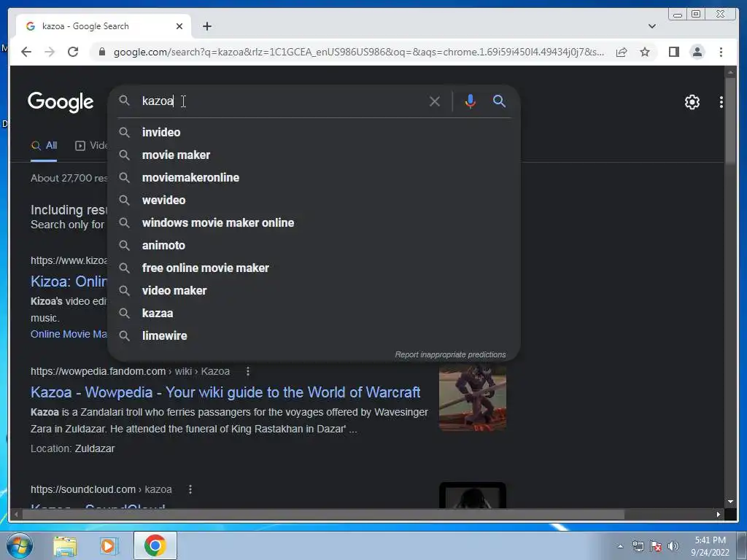Select the All results tab
747x560 pixels.
point(44,146)
